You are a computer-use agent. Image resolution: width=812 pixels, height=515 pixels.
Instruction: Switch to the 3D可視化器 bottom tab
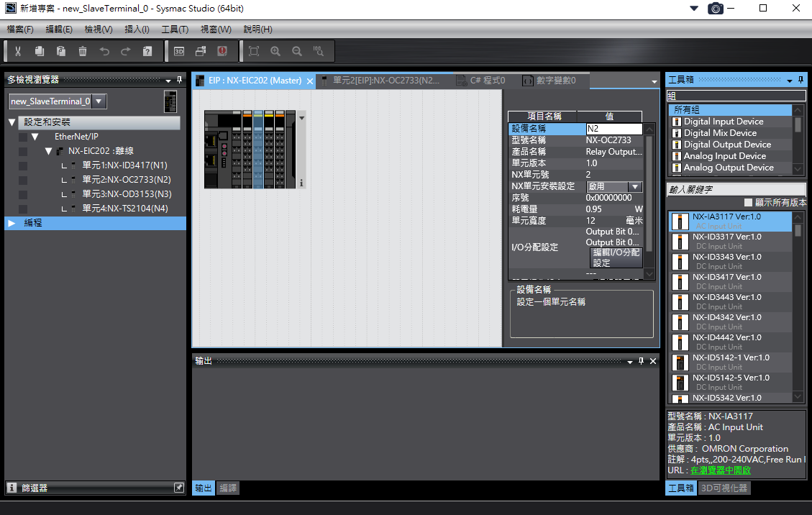(724, 488)
